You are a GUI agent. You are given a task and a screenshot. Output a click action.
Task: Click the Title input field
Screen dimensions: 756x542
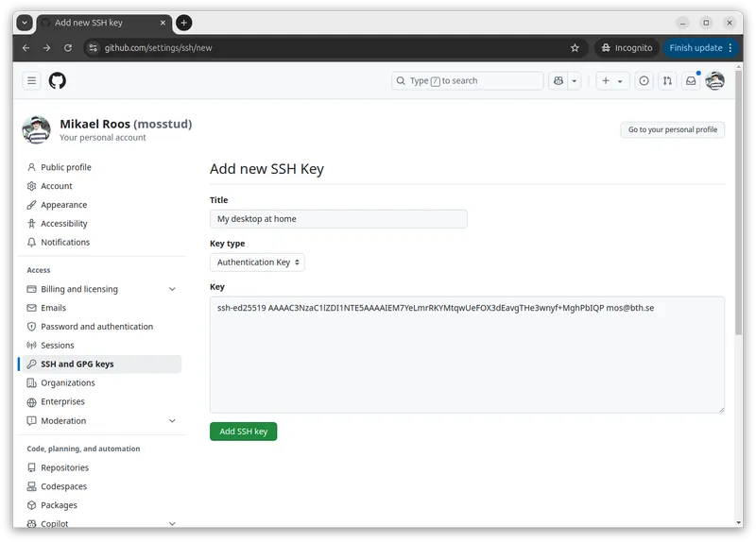338,219
